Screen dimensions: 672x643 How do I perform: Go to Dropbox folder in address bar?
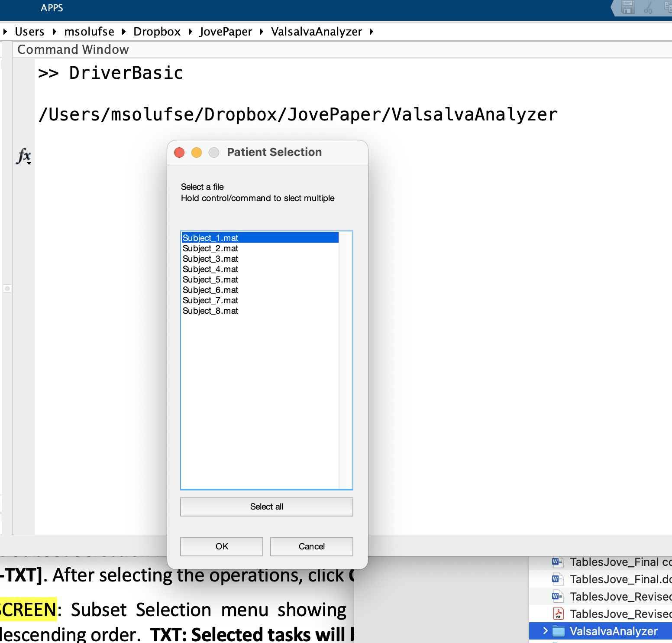point(157,32)
